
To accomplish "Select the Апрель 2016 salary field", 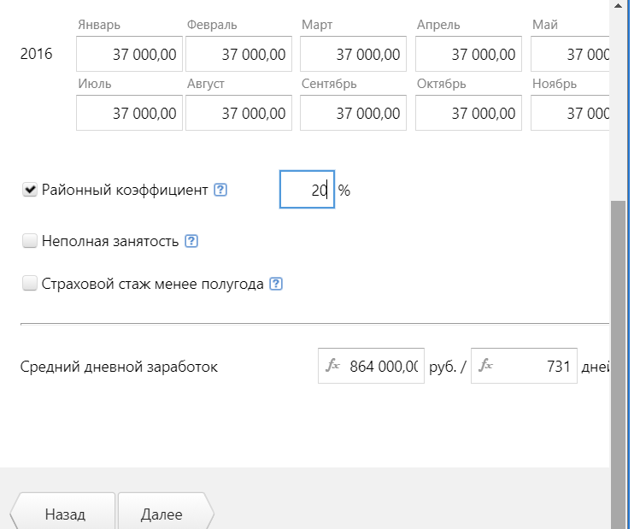I will [469, 54].
